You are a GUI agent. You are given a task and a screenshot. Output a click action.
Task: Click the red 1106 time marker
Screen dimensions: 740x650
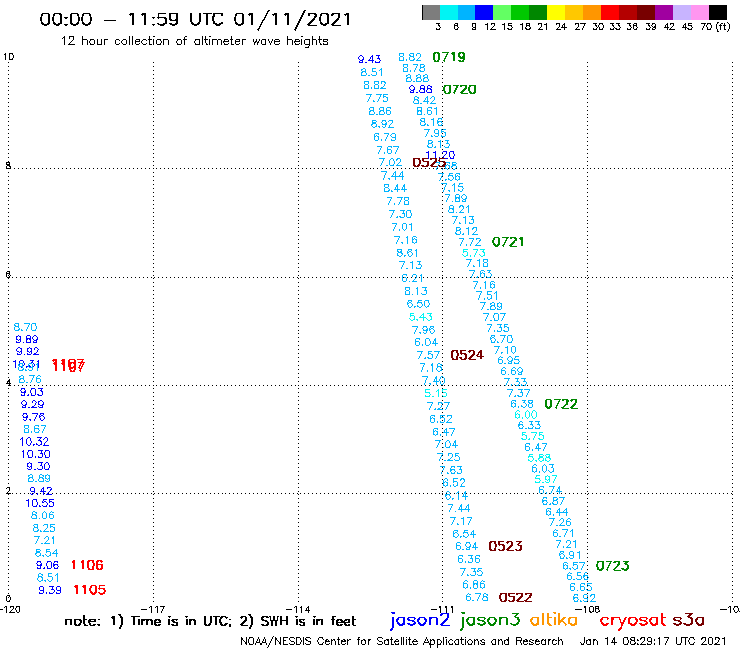[x=87, y=565]
